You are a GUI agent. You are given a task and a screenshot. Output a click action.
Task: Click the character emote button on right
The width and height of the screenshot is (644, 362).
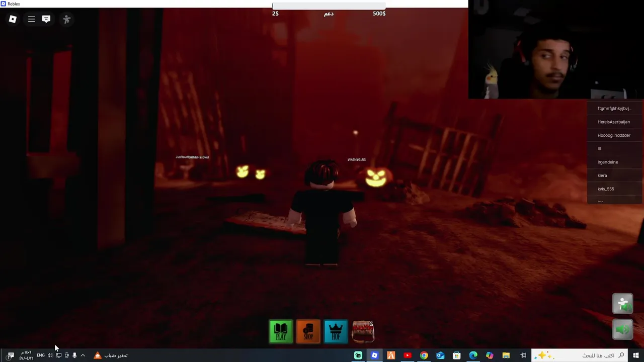622,304
